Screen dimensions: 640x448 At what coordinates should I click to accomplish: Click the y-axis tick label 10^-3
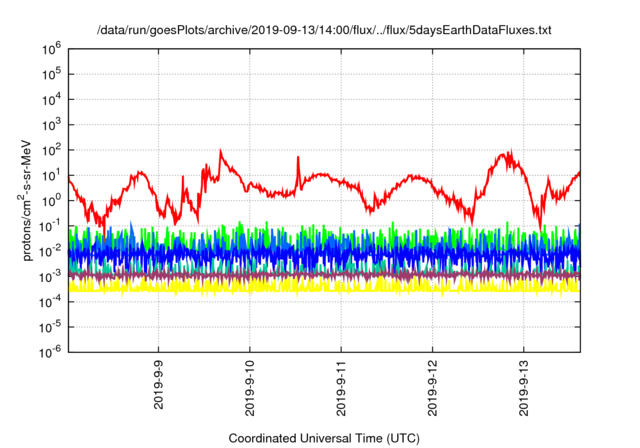[50, 277]
